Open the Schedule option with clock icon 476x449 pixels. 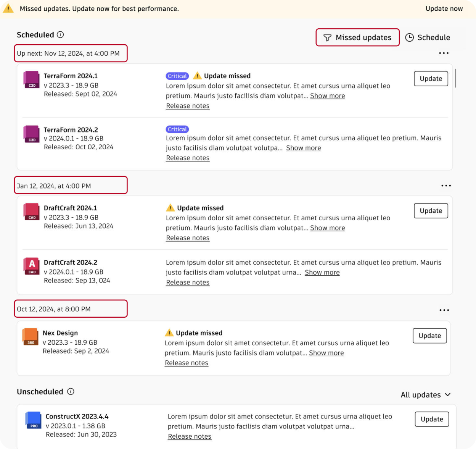428,37
